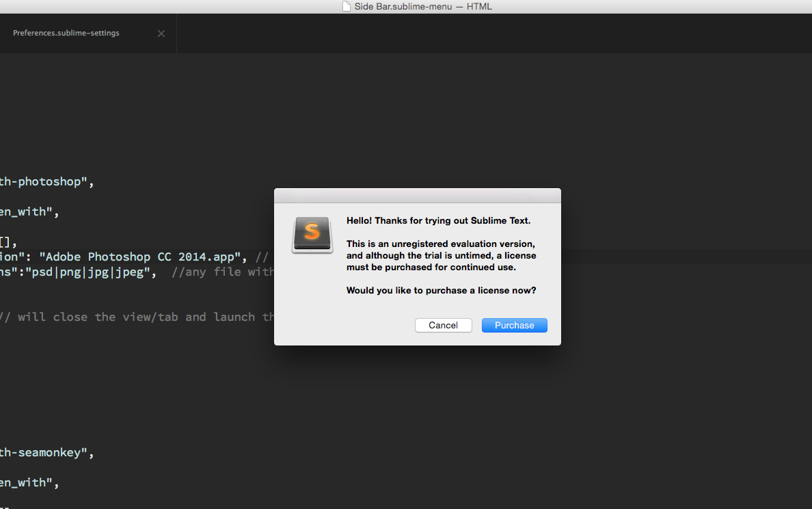
Task: Click the "//any file with" comment text
Action: point(223,272)
